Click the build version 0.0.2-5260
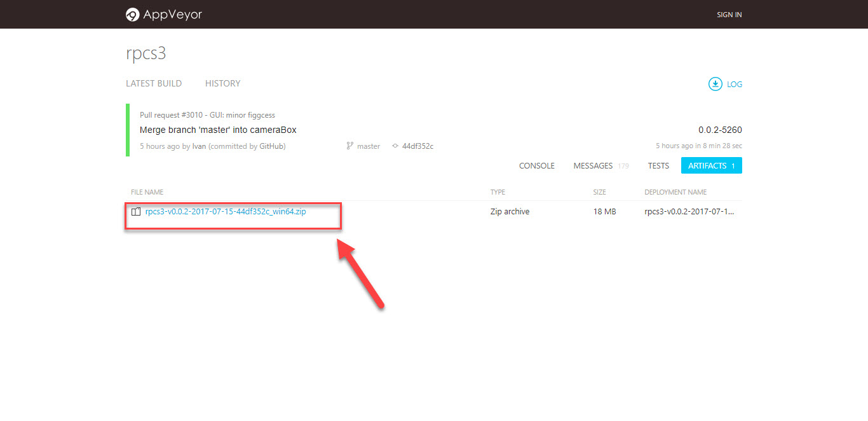This screenshot has width=868, height=421. (x=720, y=130)
